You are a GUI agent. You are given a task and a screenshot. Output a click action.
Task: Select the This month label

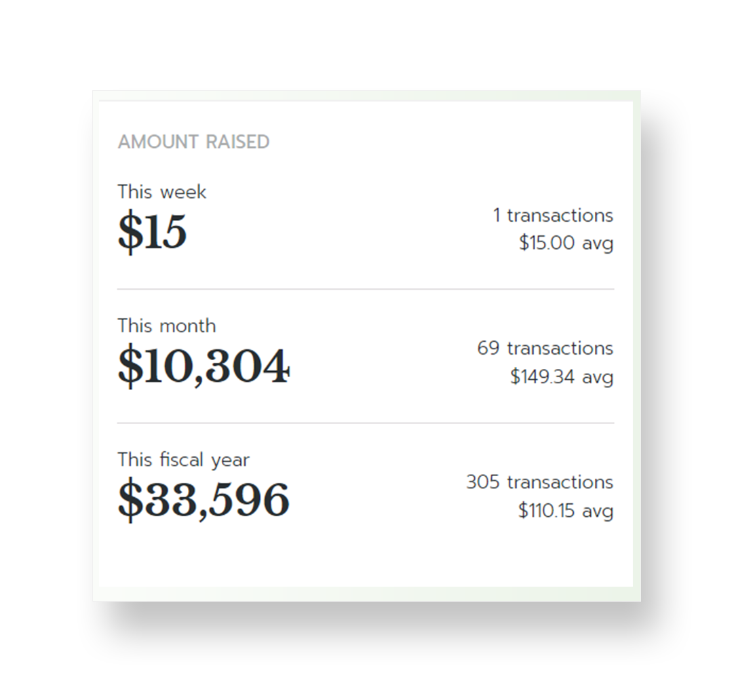(x=166, y=326)
